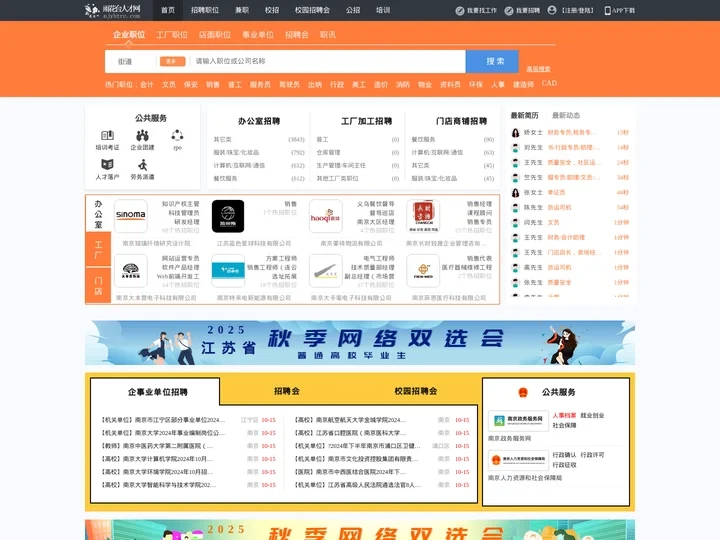This screenshot has height=540, width=720.
Task: Click the emblem beside 公共服务 heading
Action: 523,392
